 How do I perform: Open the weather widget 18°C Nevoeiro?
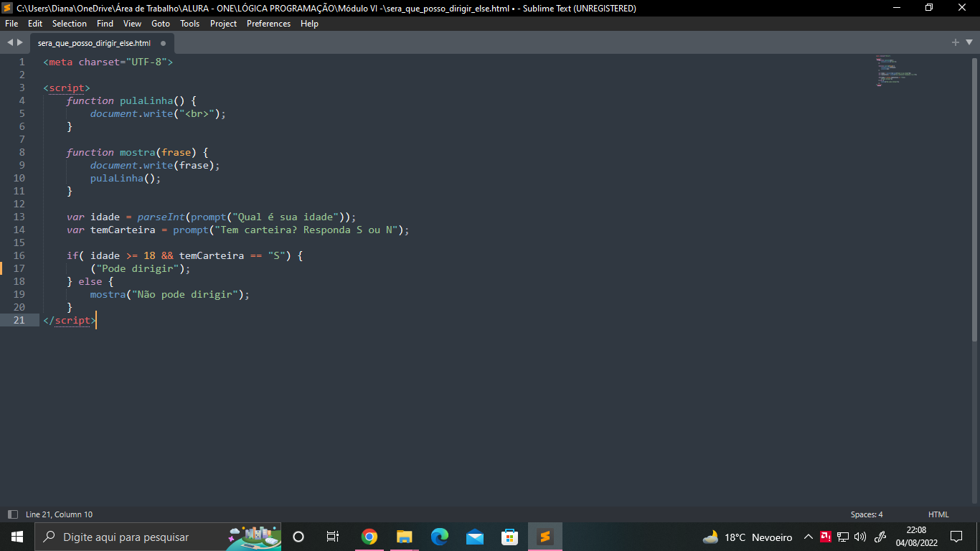coord(747,537)
